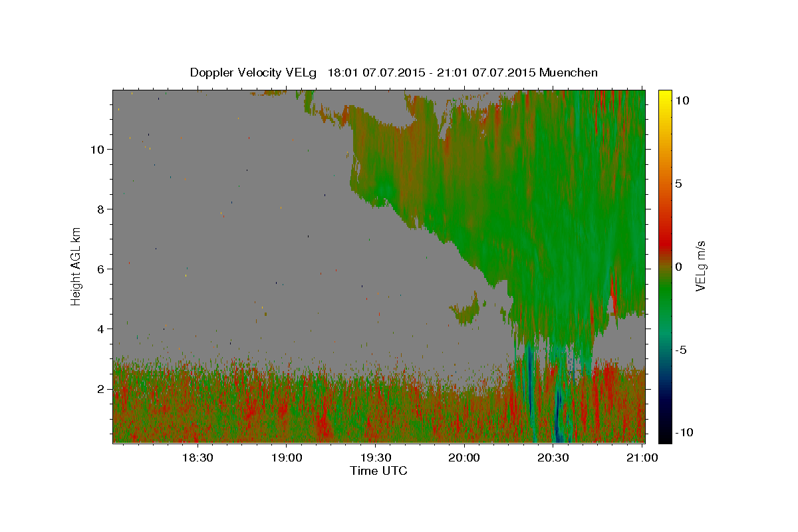
Task: Click the colorbar label 'VELg m/s'
Action: coord(700,267)
